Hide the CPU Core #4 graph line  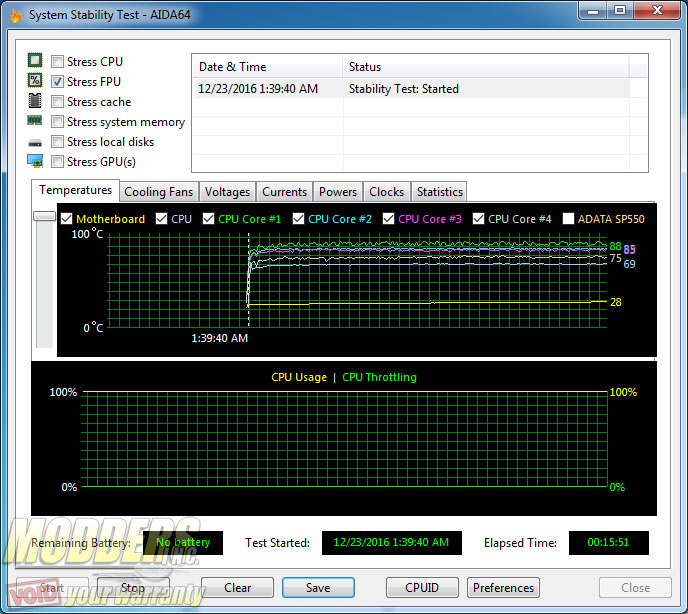tap(478, 219)
